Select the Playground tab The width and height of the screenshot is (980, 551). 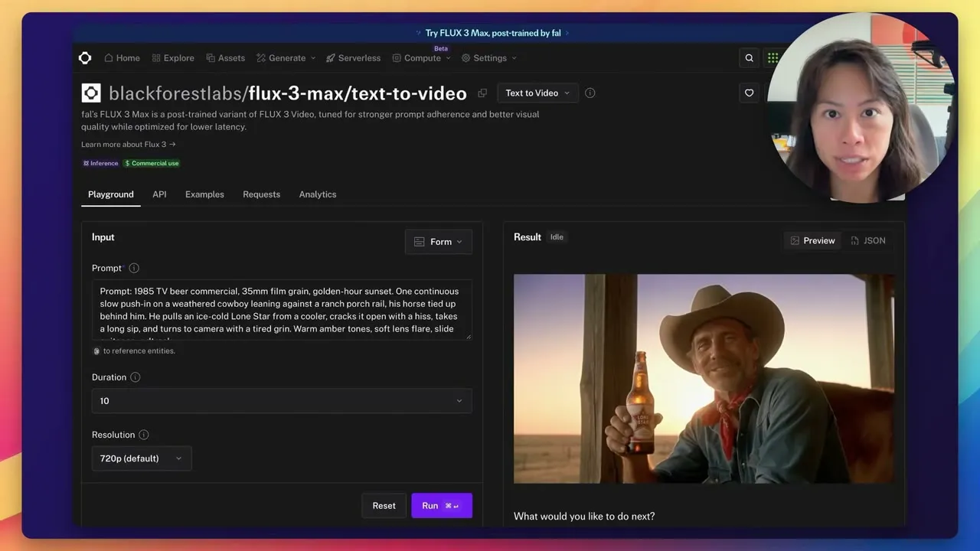coord(111,194)
